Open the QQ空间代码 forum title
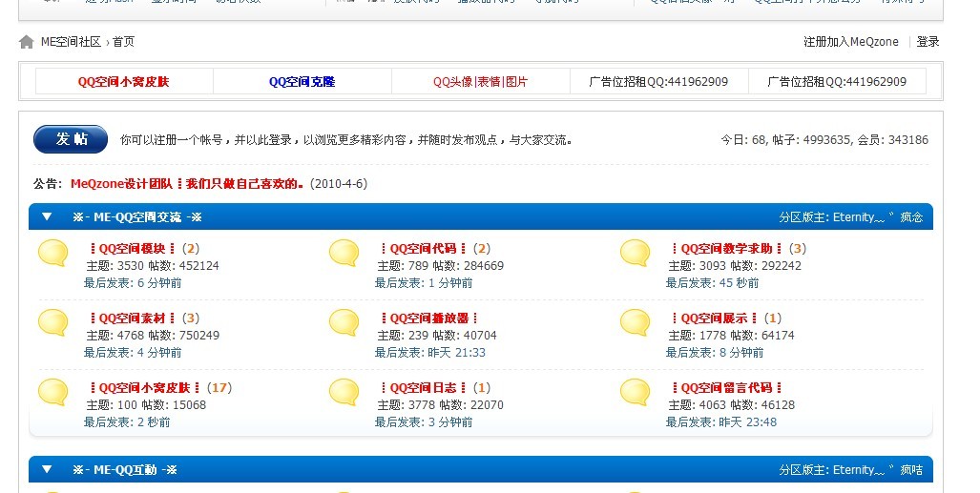Viewport: 980px width, 493px height. (423, 249)
